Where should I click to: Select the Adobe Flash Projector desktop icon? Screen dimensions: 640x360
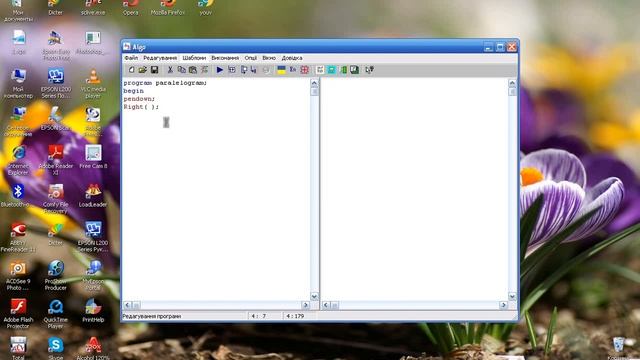click(18, 313)
